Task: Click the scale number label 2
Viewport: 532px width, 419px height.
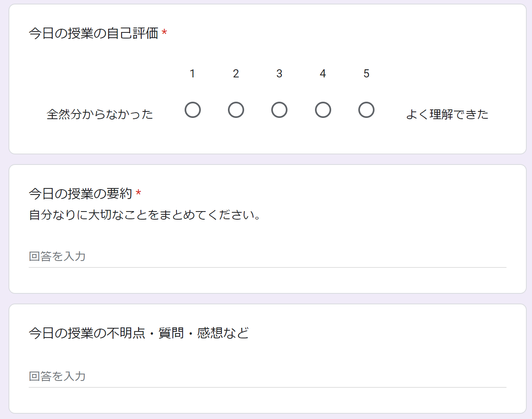Action: point(236,74)
